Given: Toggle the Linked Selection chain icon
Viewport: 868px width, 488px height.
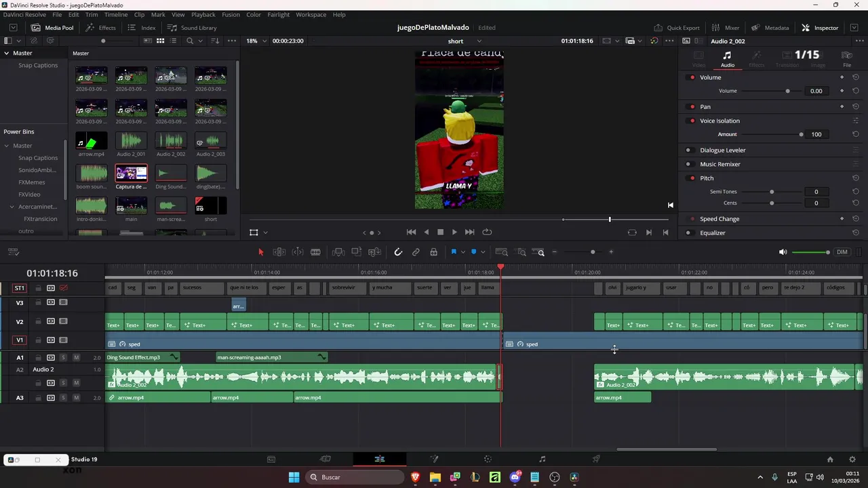Looking at the screenshot, I should coord(416,252).
